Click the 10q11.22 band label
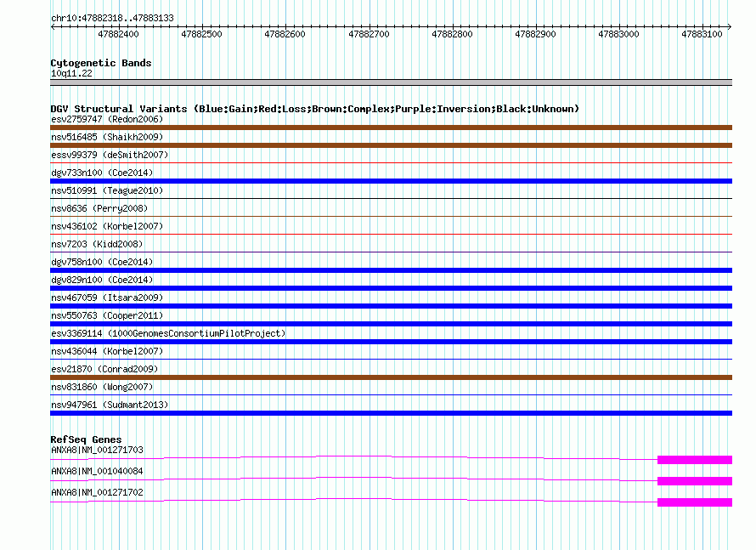756x550 pixels. [71, 73]
